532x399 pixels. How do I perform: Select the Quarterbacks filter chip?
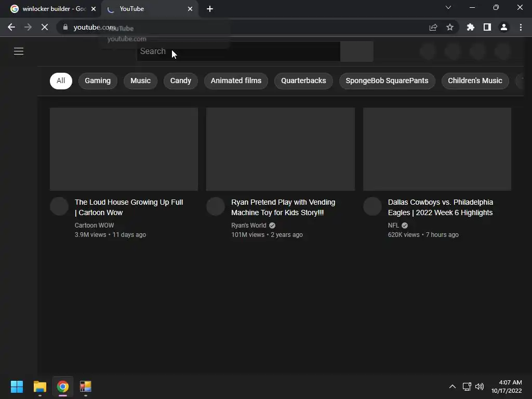click(303, 81)
